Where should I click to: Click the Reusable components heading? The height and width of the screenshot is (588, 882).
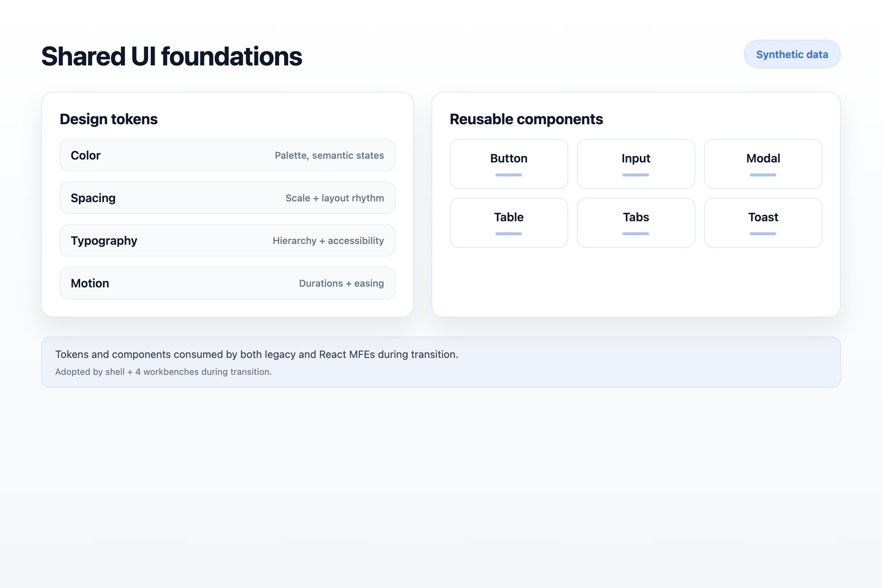[526, 119]
